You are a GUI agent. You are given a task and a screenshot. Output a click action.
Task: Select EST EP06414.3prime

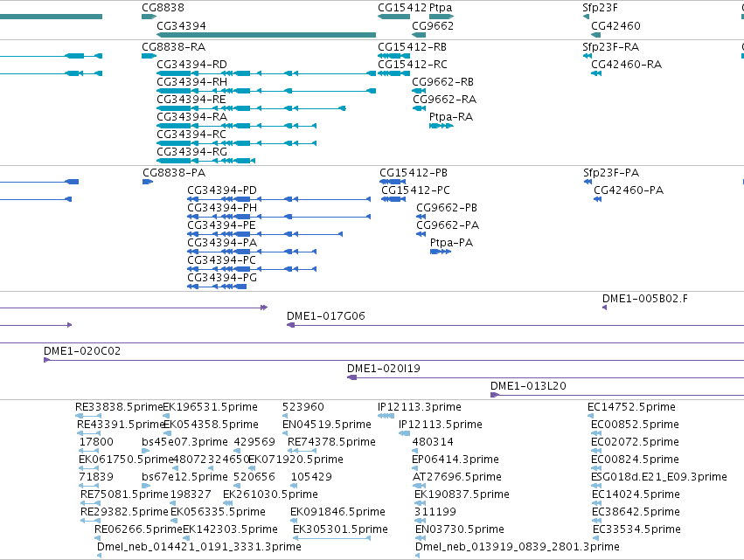[455, 460]
